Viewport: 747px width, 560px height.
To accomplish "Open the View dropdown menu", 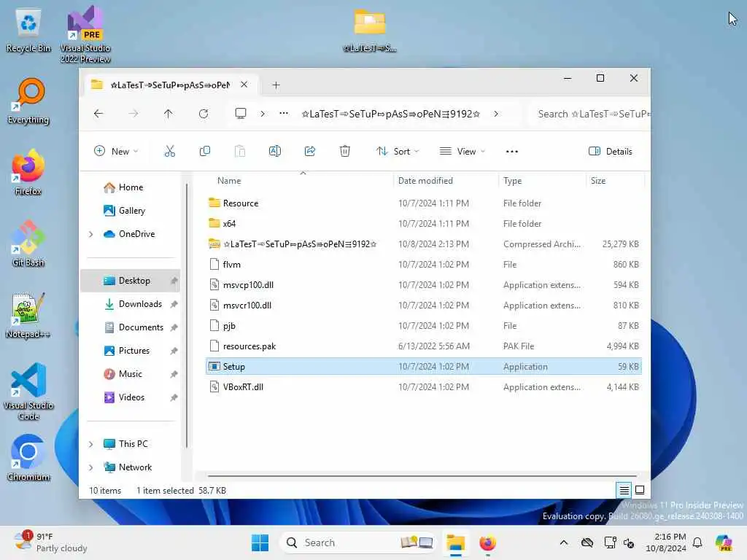I will [462, 152].
